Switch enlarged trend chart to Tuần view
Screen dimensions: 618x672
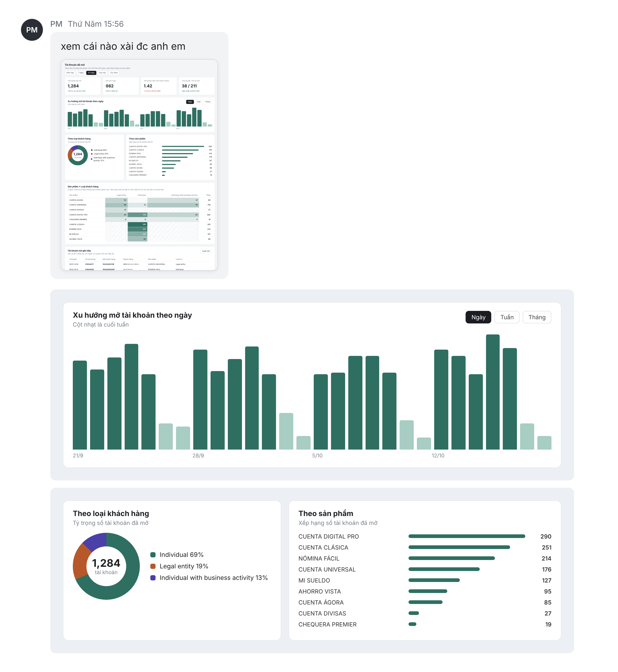point(507,317)
